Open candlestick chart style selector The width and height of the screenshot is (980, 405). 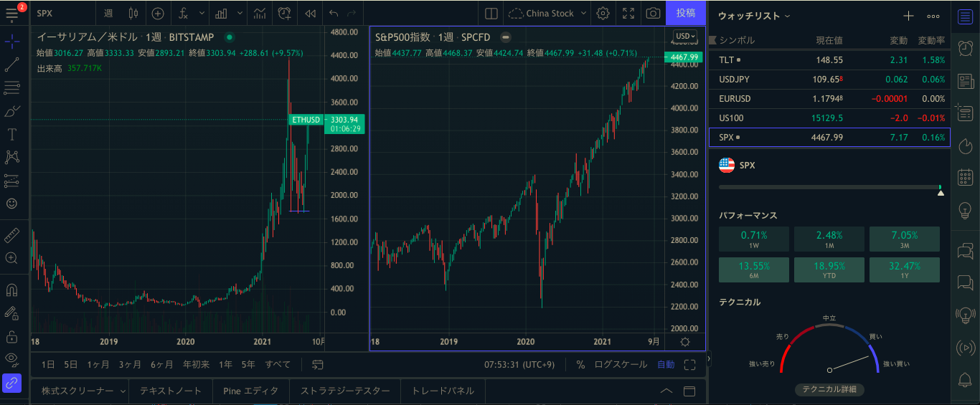(133, 13)
